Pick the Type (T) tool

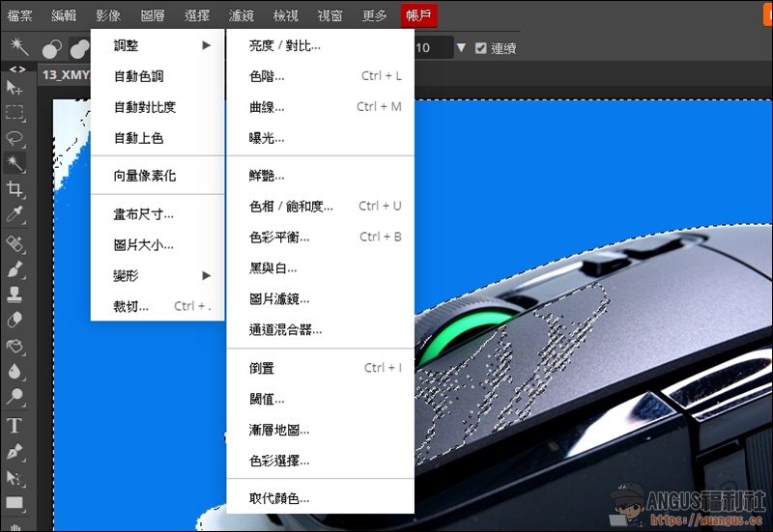tap(14, 426)
